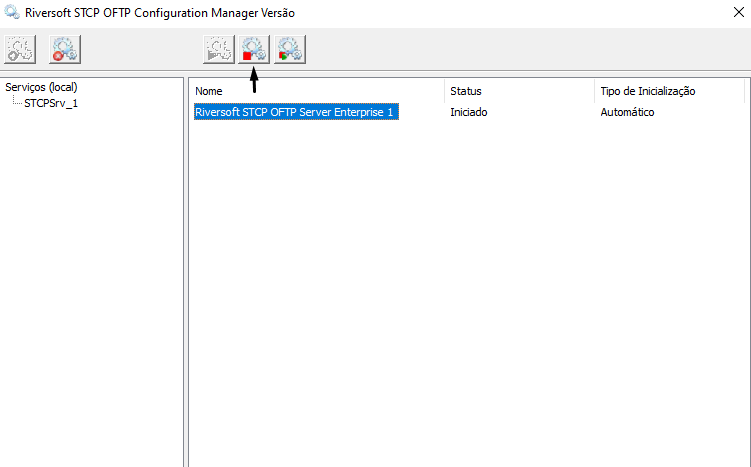Select the Serviços (local) tree root
Screen dimensions: 751x467
point(41,87)
